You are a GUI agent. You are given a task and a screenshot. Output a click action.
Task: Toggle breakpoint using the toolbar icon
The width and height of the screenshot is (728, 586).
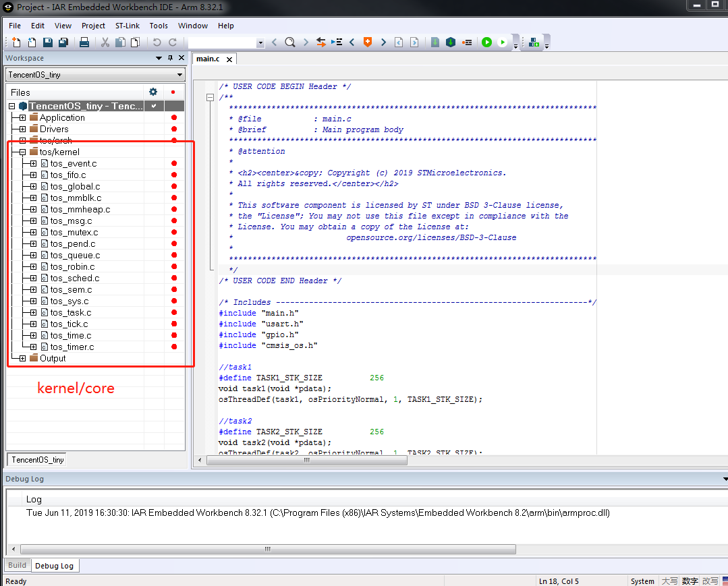click(467, 42)
